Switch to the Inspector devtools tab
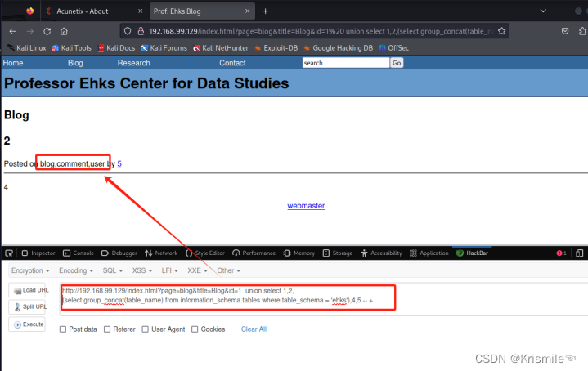 click(x=38, y=253)
